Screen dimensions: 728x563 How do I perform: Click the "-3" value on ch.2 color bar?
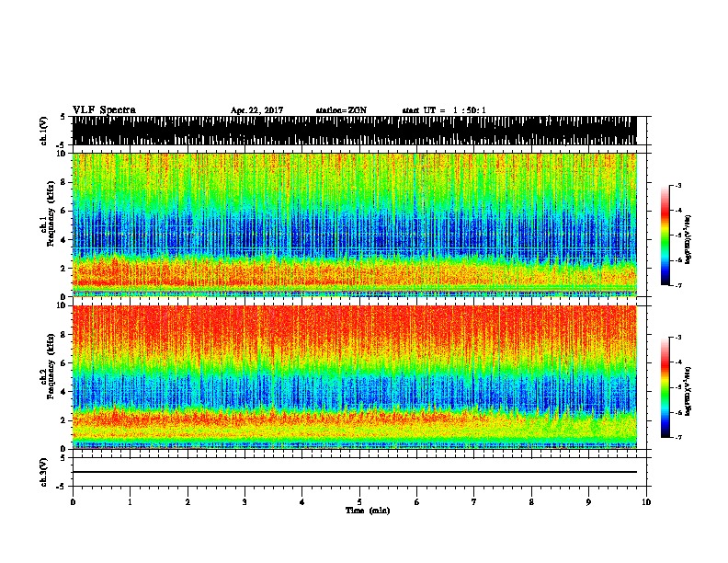(678, 338)
